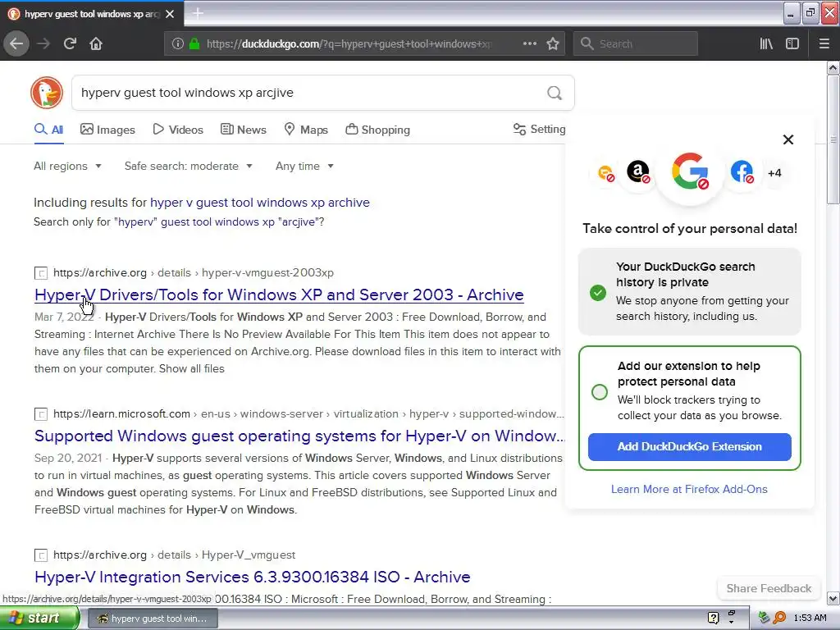Click the Firefox toolbar Search box

[x=636, y=43]
